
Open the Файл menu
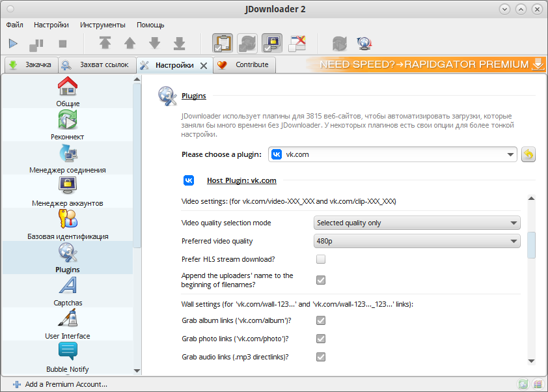point(15,25)
